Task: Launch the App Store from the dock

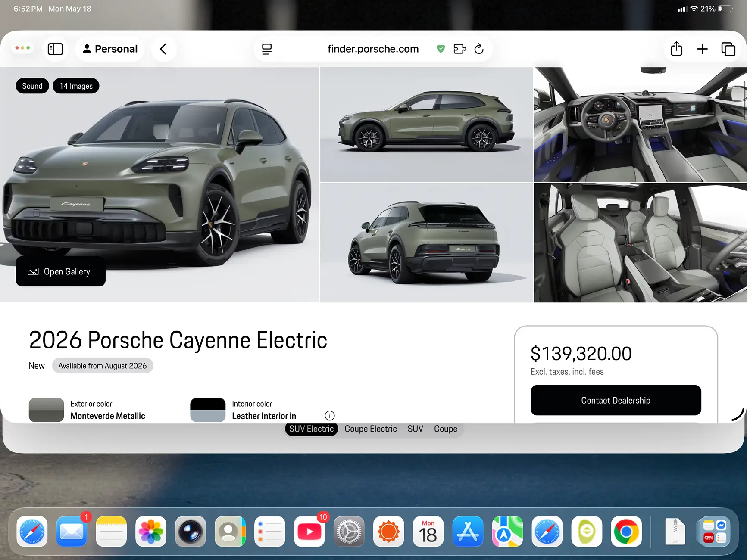Action: tap(468, 532)
